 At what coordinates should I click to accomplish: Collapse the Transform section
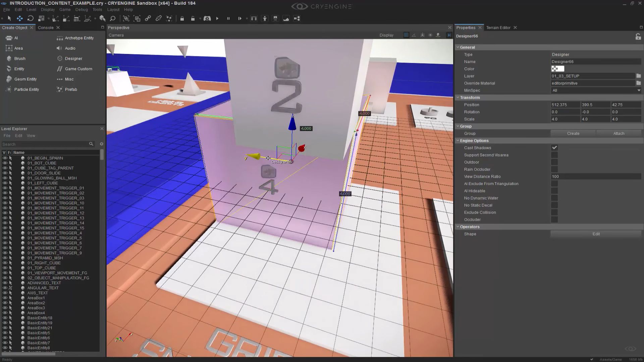click(458, 98)
